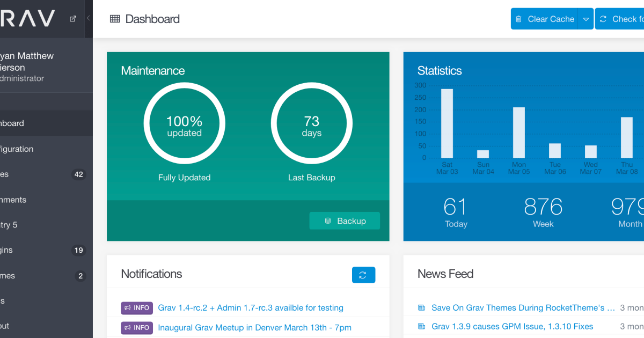Refresh the Notifications panel
This screenshot has width=644, height=338.
pos(363,275)
